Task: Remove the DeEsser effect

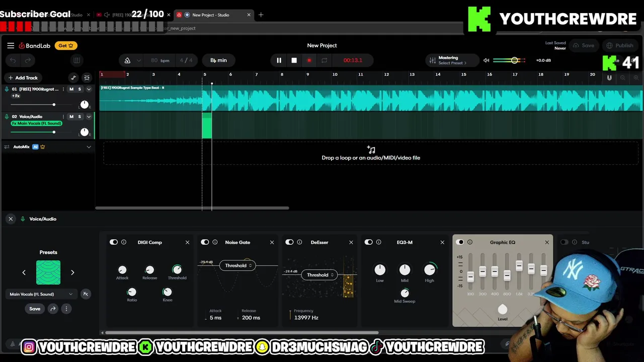Action: click(351, 242)
